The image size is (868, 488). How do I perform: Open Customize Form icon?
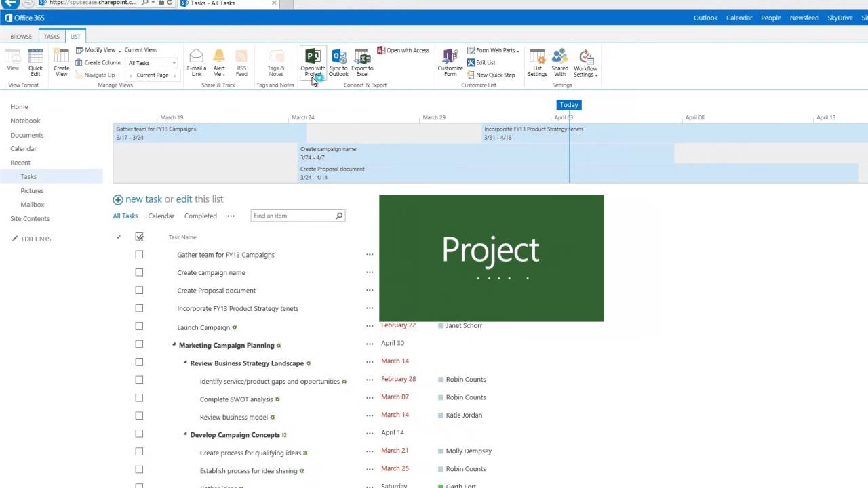click(450, 63)
